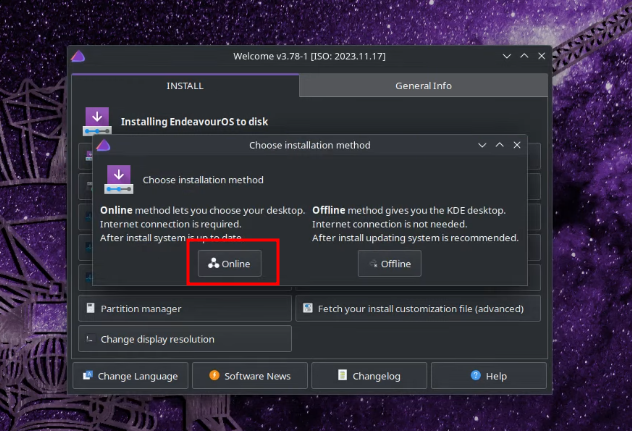Image resolution: width=632 pixels, height=431 pixels.
Task: Click the orange Software News icon
Action: point(214,375)
